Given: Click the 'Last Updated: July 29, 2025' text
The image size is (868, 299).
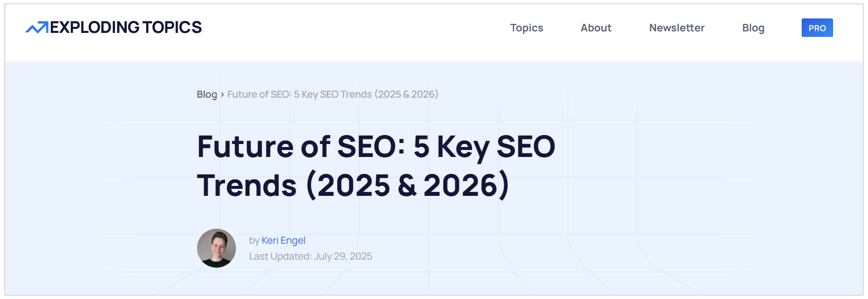Looking at the screenshot, I should point(311,256).
